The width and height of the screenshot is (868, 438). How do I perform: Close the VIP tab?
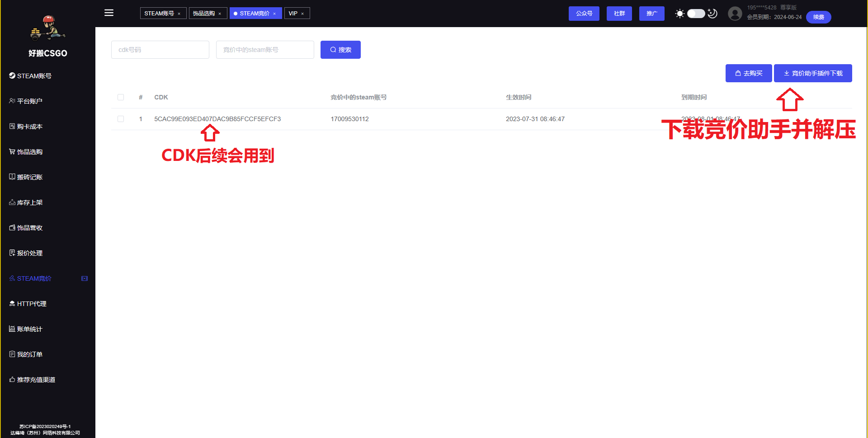[x=302, y=14]
